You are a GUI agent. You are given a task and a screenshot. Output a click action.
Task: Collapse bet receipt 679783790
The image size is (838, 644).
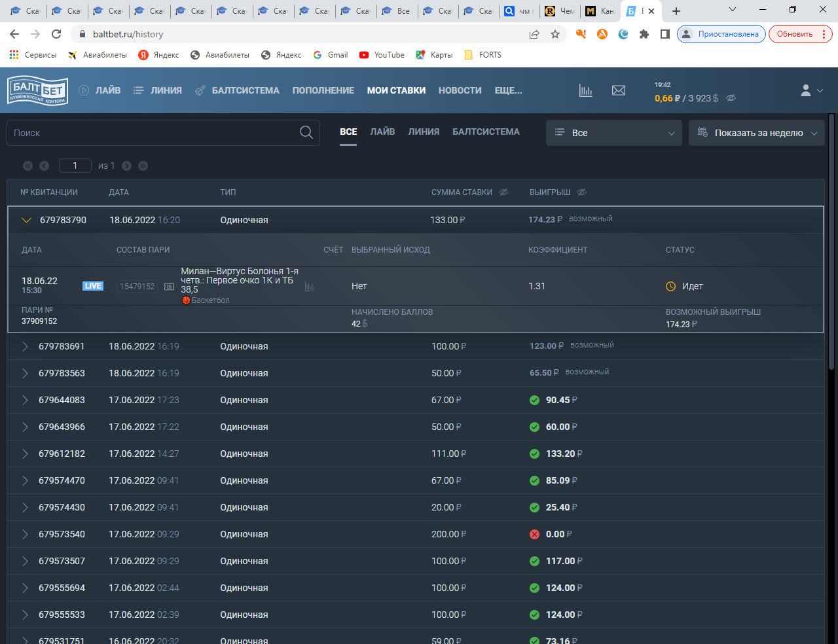[26, 220]
